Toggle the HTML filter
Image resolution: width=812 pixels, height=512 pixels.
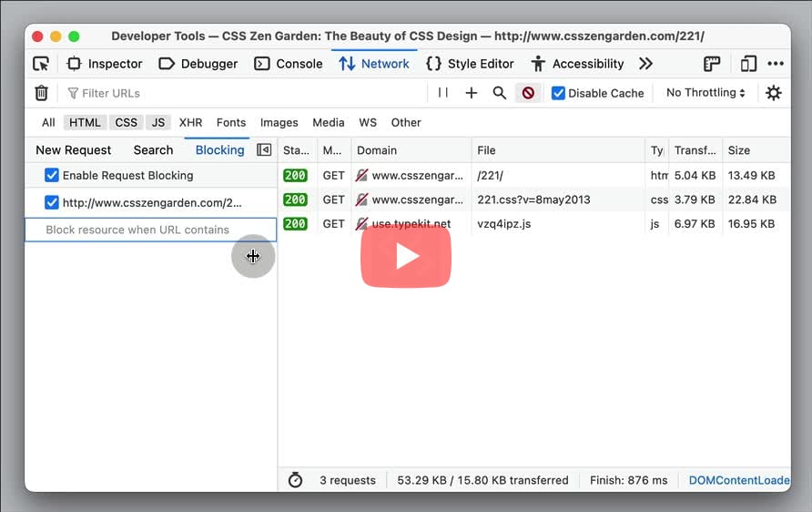[85, 123]
